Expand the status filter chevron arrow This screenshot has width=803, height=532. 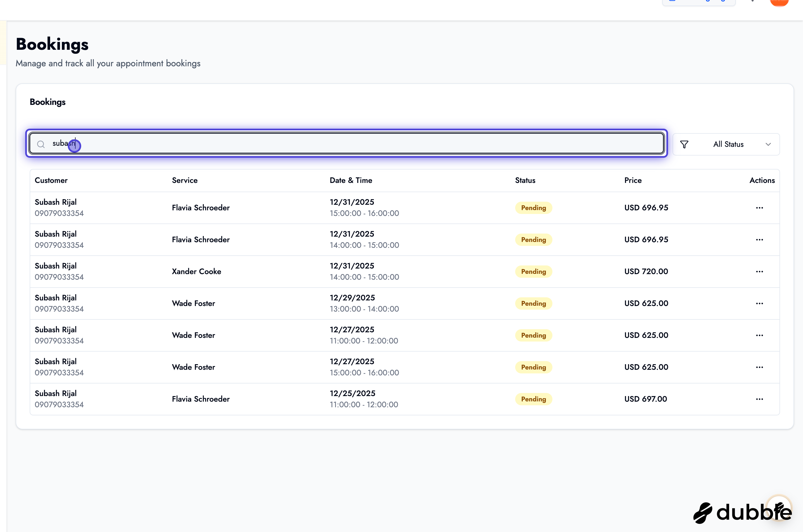pos(768,144)
